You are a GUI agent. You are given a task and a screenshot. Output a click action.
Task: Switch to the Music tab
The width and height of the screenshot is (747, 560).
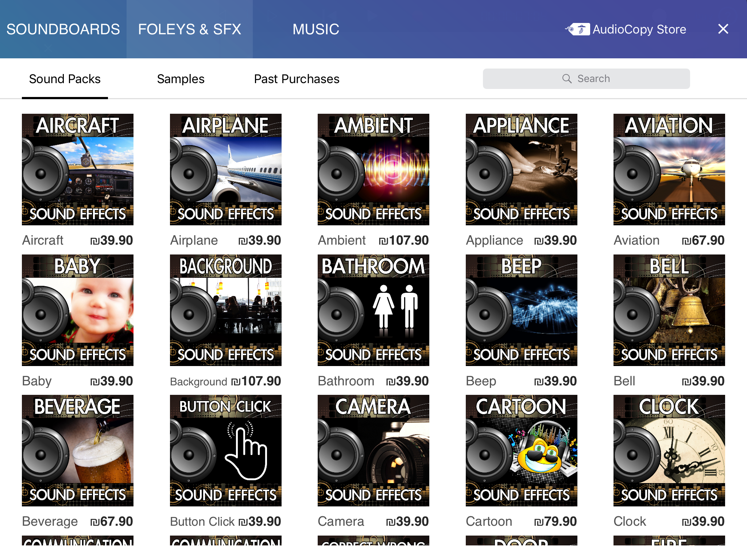pos(316,29)
